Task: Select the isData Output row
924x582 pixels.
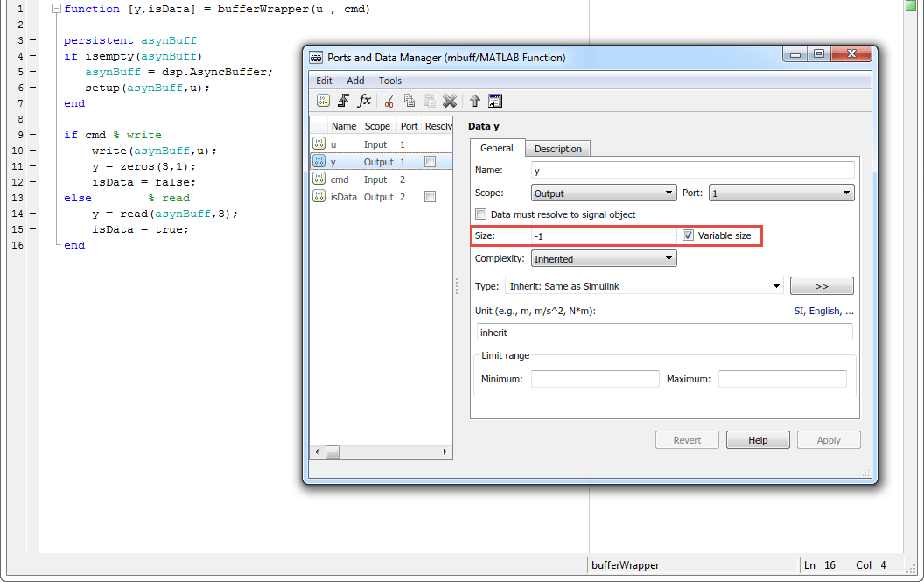Action: tap(381, 197)
